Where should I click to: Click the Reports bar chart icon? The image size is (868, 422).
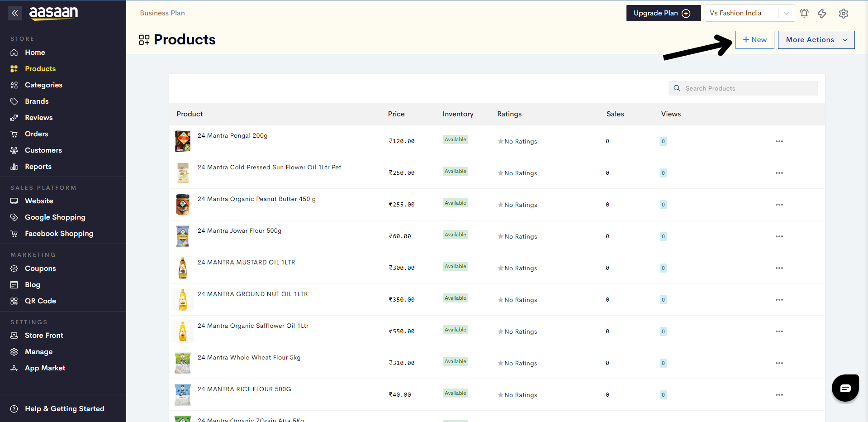point(14,167)
